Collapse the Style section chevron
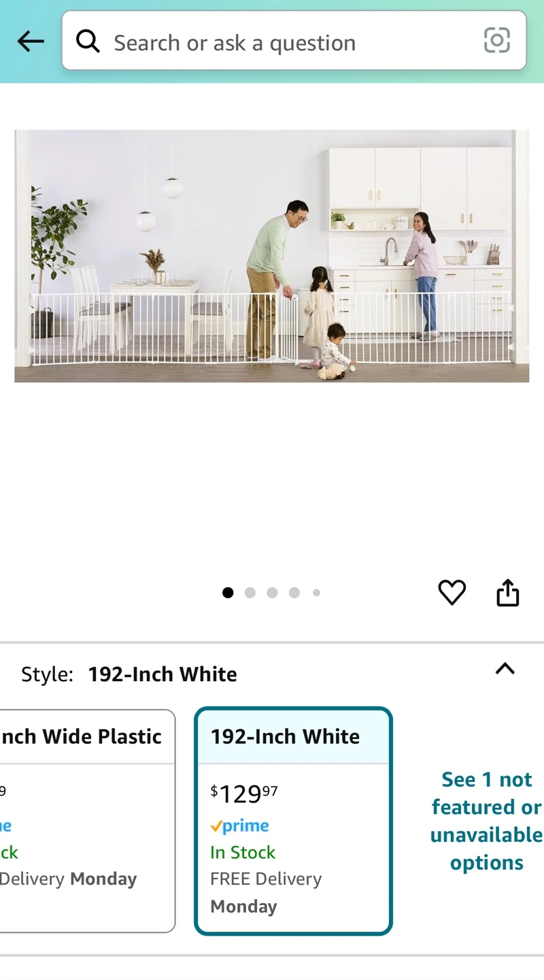This screenshot has height=980, width=544. click(505, 669)
